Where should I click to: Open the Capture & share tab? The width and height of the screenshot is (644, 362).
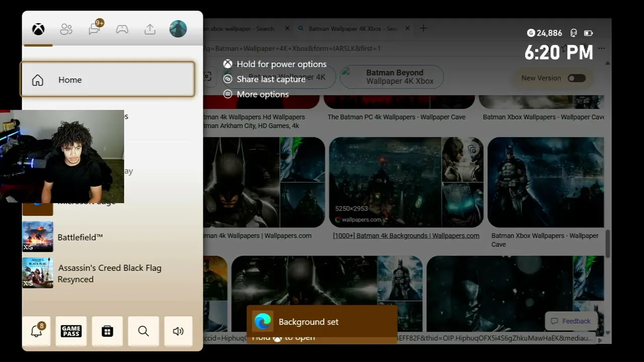point(150,29)
